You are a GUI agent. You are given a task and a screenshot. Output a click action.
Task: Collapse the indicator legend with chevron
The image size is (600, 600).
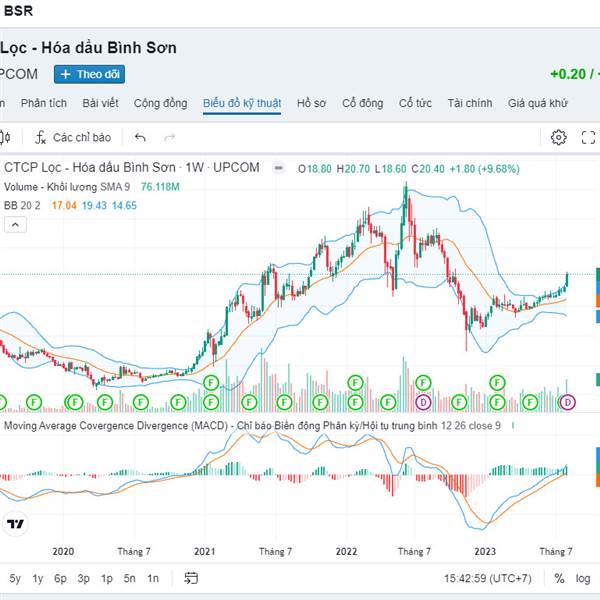click(15, 225)
